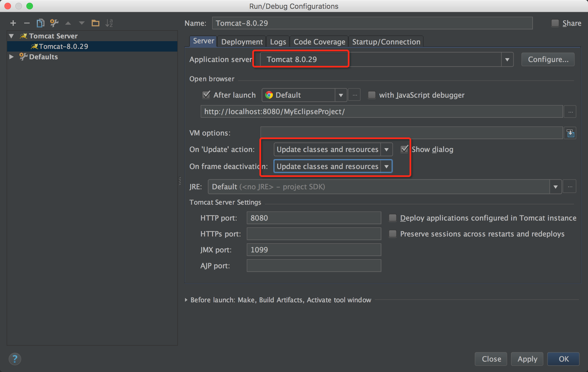Open the Application server dropdown
588x372 pixels.
pyautogui.click(x=507, y=60)
